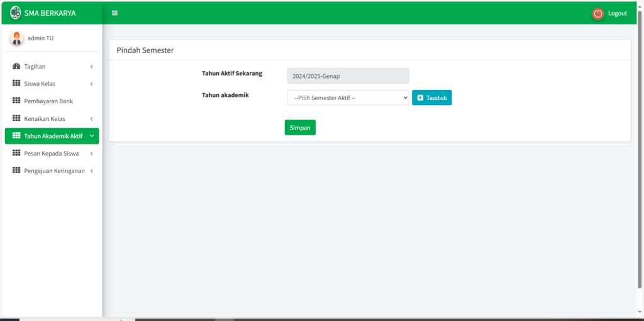This screenshot has height=321, width=644.
Task: Expand the Tagihan menu chevron
Action: tap(91, 66)
